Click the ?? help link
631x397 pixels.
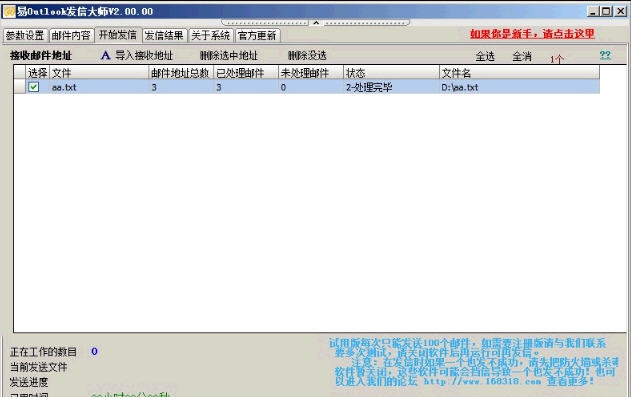coord(605,55)
